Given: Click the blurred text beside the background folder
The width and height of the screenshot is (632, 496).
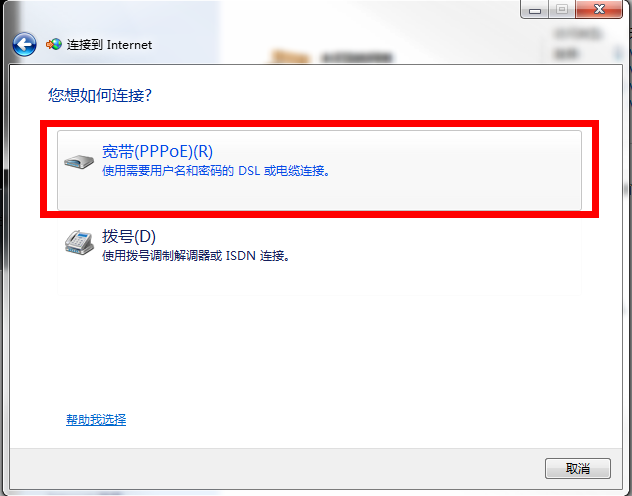Looking at the screenshot, I should tap(357, 58).
